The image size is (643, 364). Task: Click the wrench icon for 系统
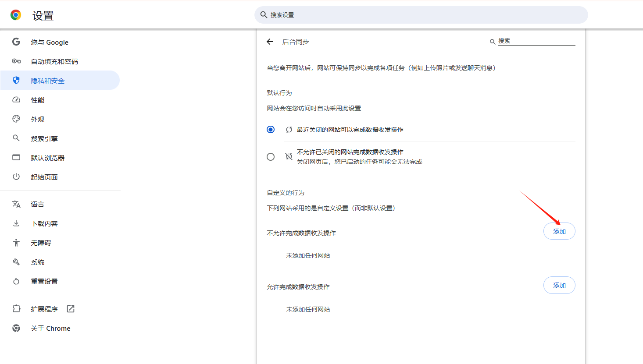pos(16,262)
